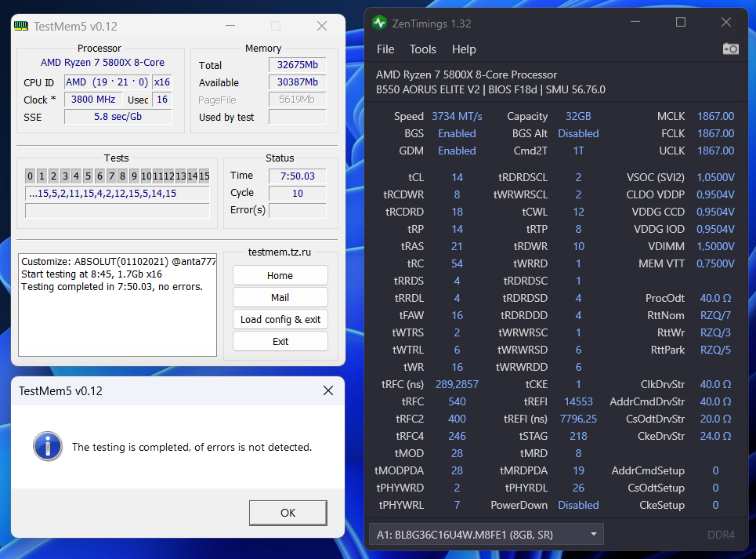
Task: Maximize the ZenTimings window
Action: (680, 22)
